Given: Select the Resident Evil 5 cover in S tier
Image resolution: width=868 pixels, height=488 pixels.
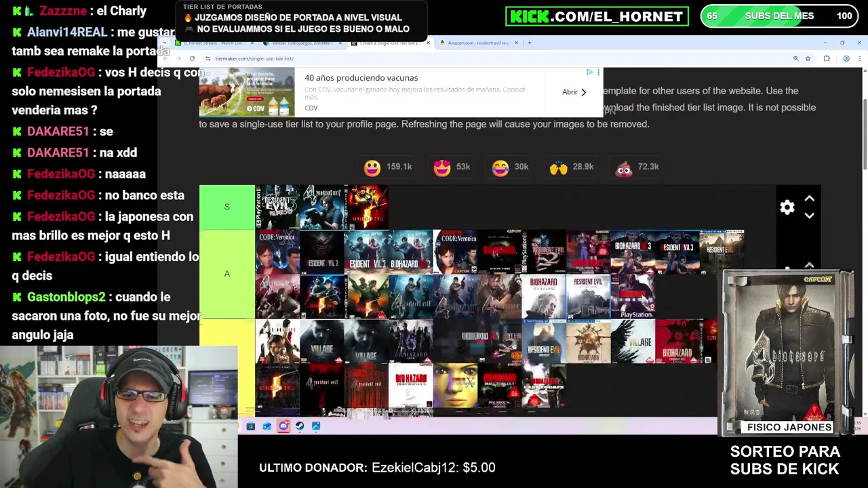Looking at the screenshot, I should (367, 207).
